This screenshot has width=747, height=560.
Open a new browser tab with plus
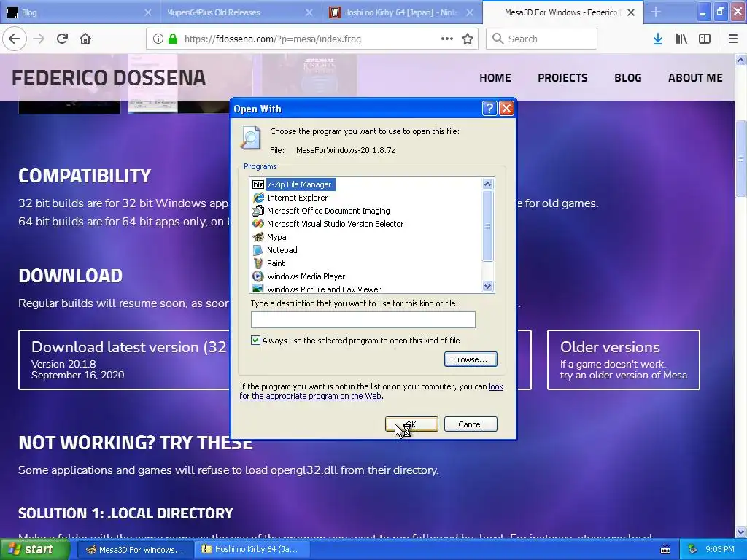[x=656, y=12]
